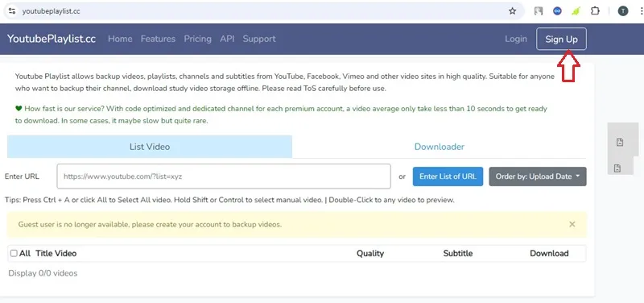Open the Chrome profile avatar
The width and height of the screenshot is (644, 303).
[x=623, y=11]
